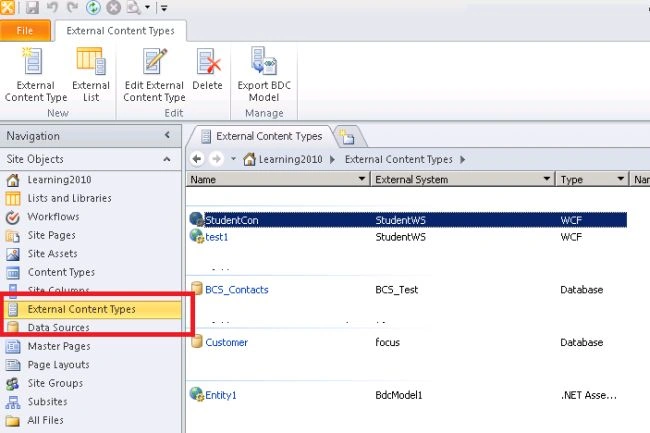Viewport: 650px width, 433px height.
Task: Open the Preview in Browser dropdown arrow
Action: point(147,7)
